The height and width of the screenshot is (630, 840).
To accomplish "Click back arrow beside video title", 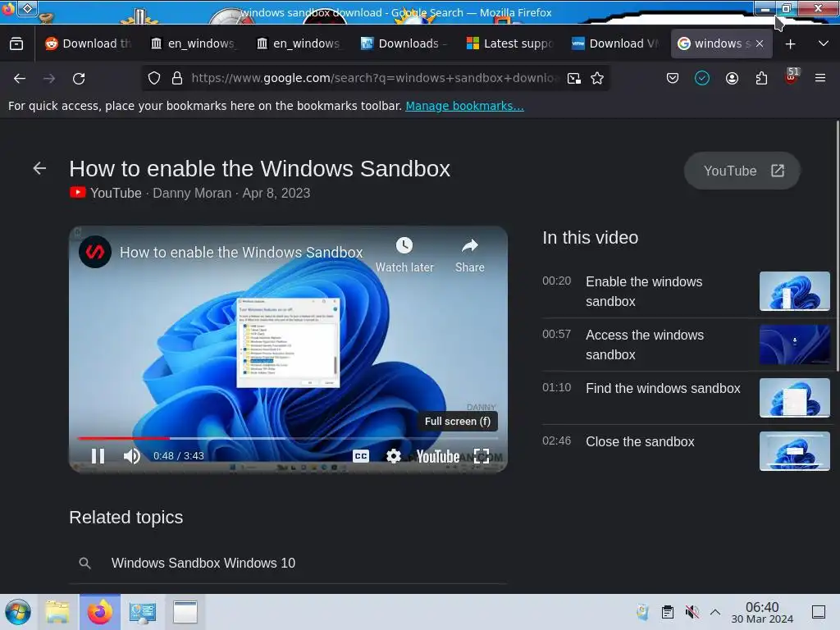I will point(39,168).
